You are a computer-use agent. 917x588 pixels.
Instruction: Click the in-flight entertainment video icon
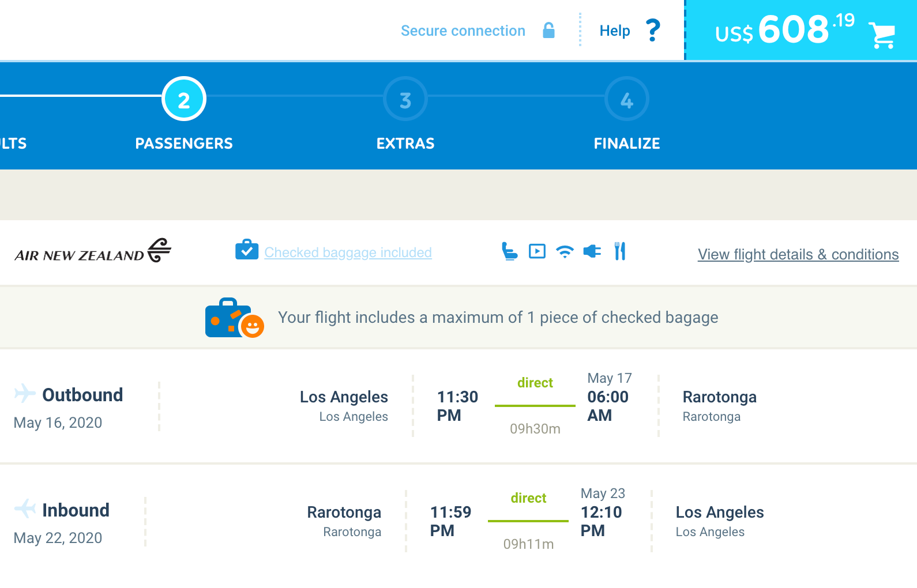click(x=537, y=251)
